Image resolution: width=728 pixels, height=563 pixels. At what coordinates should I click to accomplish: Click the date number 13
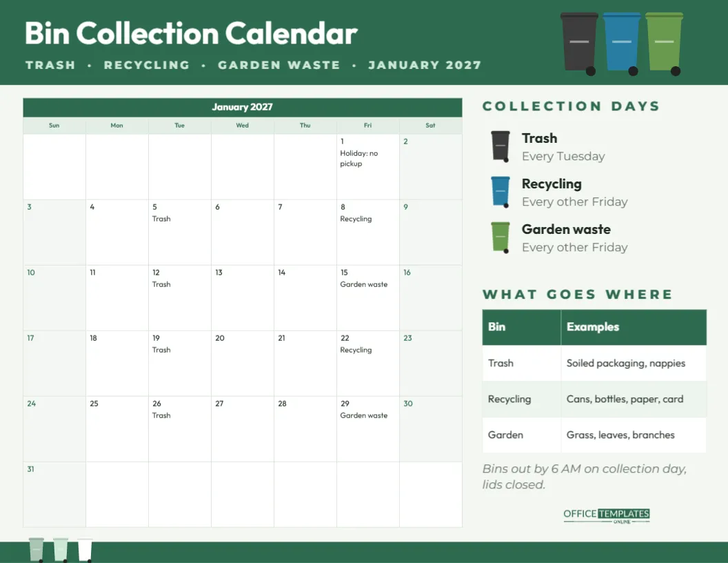click(x=219, y=273)
